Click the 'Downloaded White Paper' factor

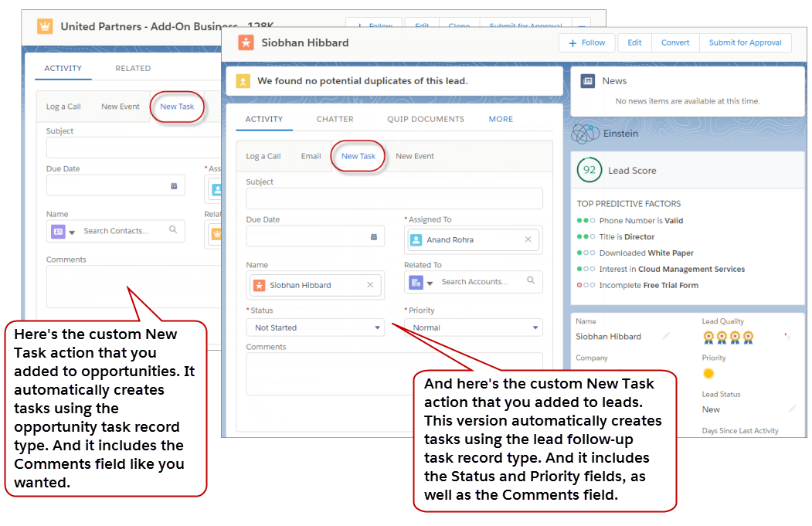tap(646, 253)
